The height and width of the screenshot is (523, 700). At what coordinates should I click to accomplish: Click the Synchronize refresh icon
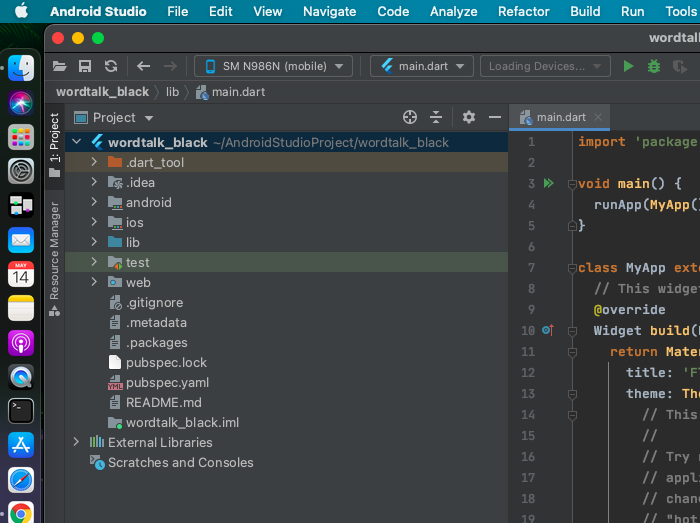[111, 66]
